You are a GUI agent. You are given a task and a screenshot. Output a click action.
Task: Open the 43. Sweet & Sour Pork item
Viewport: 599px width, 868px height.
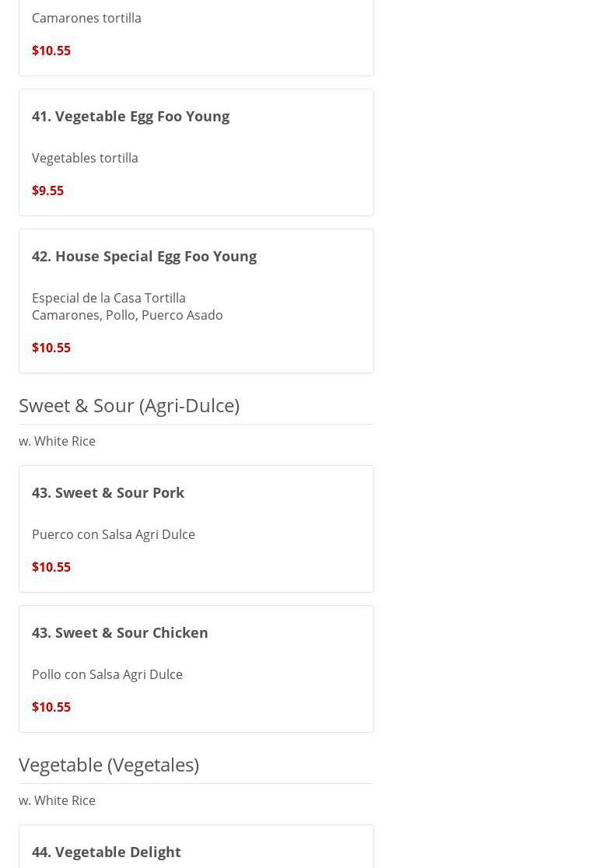tap(108, 492)
